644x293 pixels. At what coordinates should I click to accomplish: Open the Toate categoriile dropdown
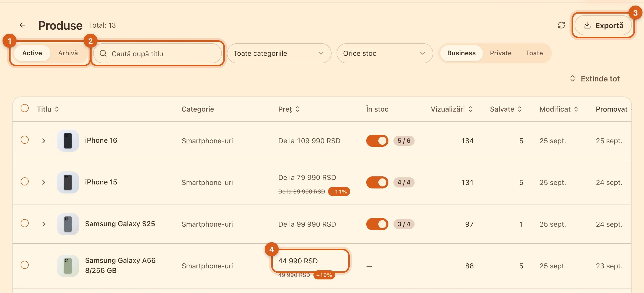(x=279, y=53)
